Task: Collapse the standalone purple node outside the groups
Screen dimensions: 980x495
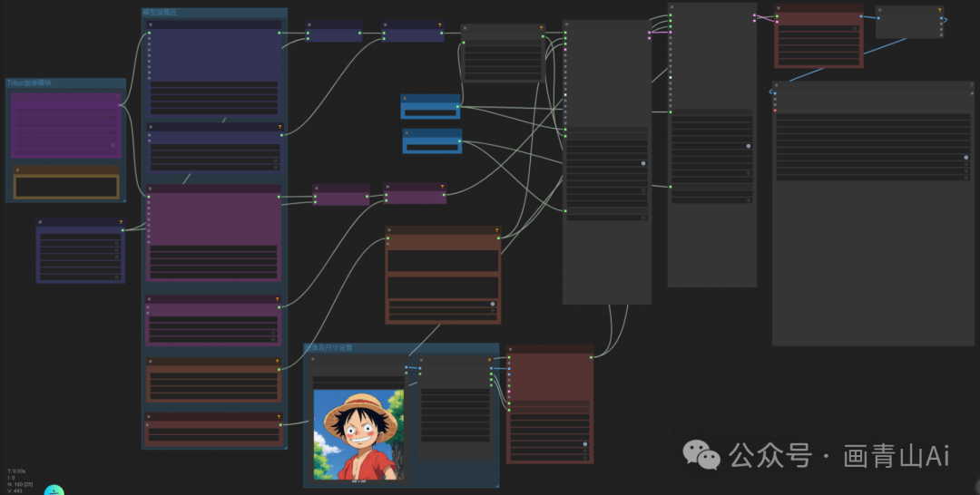Action: [41, 222]
